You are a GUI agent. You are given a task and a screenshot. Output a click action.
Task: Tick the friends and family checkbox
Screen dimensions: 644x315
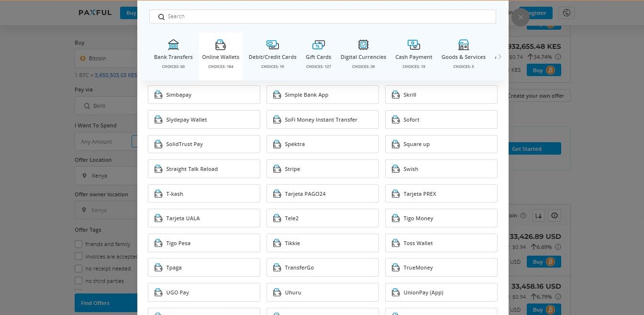pyautogui.click(x=78, y=244)
